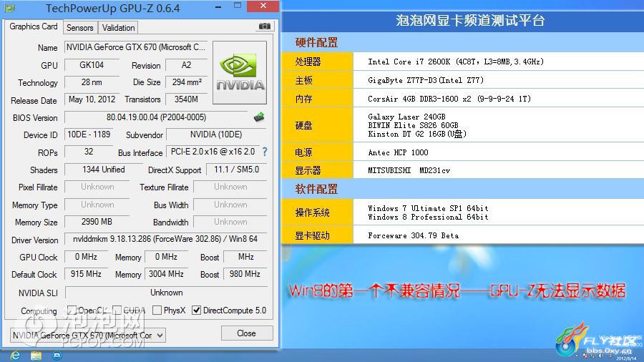Viewport: 644px width, 362px height.
Task: Switch to the Graphics Card tab
Action: [33, 26]
